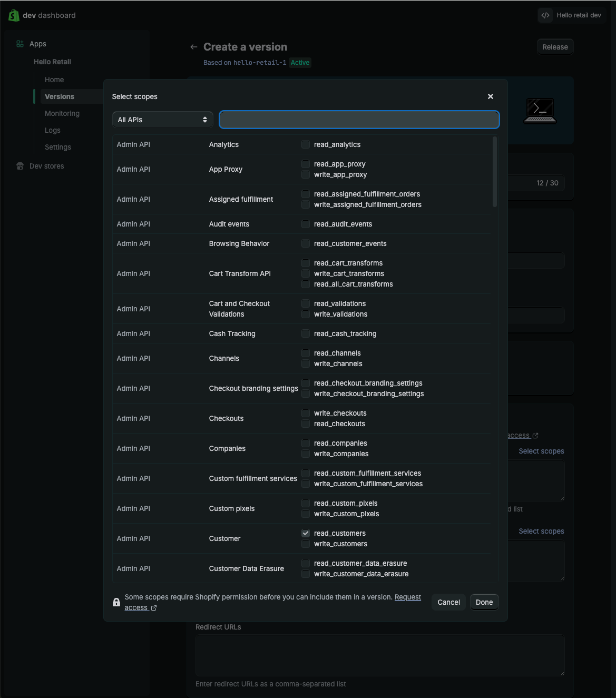The width and height of the screenshot is (616, 698).
Task: Click the lock icon in dialog footer
Action: point(116,602)
